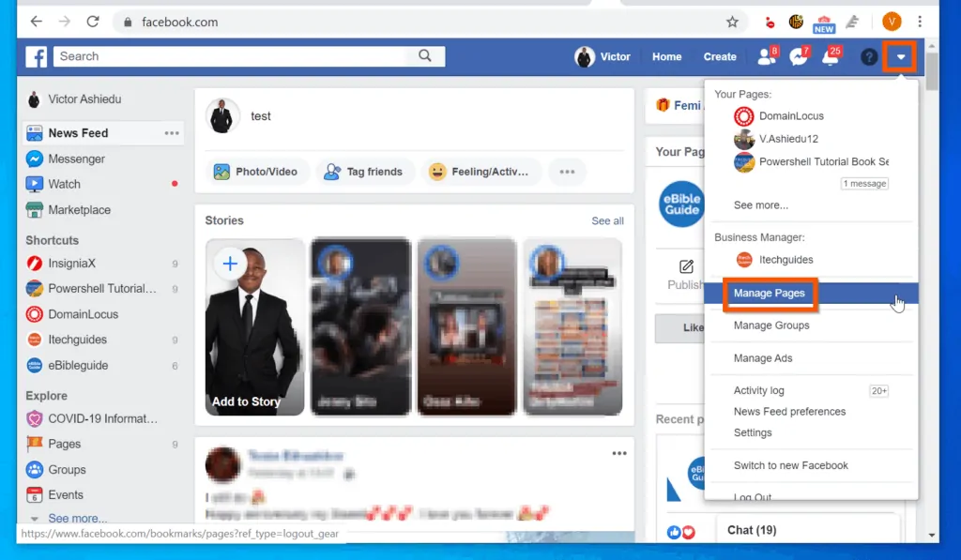Select Manage Ads menu item
This screenshot has width=961, height=560.
[x=763, y=357]
